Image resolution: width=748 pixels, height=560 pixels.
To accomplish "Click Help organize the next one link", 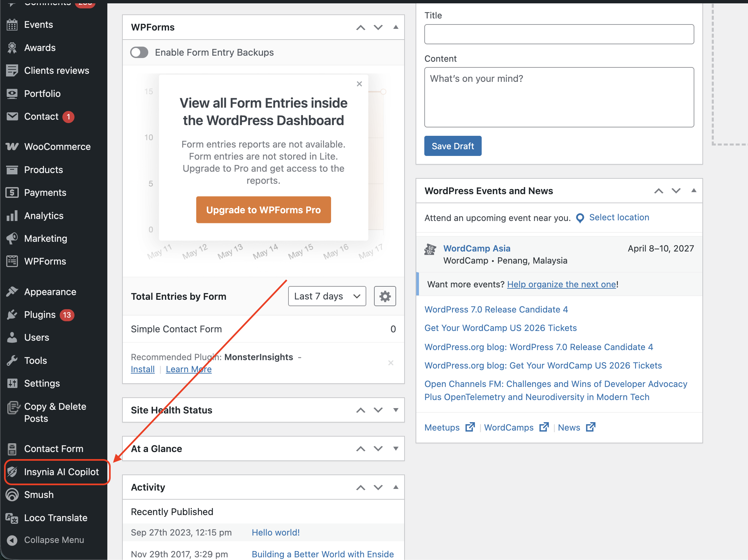I will [x=562, y=284].
